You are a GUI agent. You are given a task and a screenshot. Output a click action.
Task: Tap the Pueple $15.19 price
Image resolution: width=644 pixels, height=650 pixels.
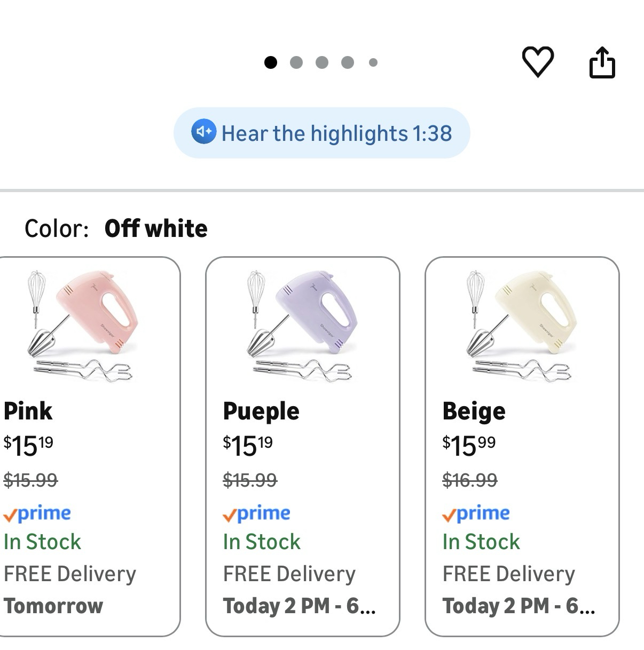[248, 445]
